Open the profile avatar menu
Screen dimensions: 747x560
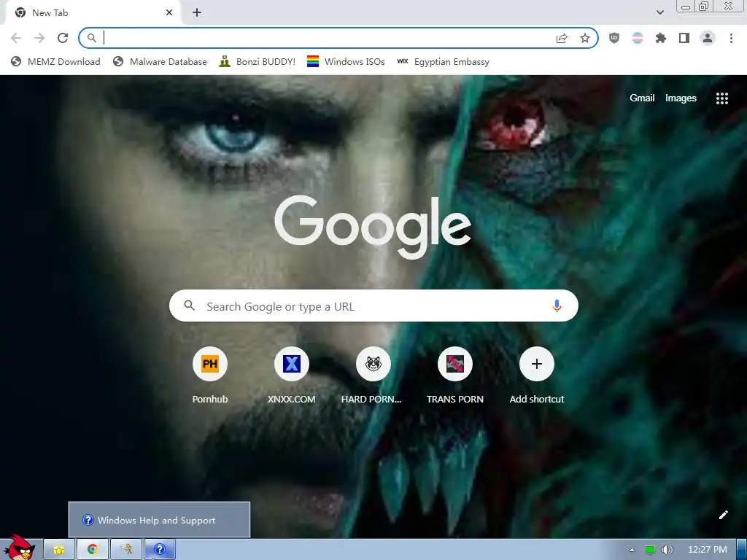(708, 38)
